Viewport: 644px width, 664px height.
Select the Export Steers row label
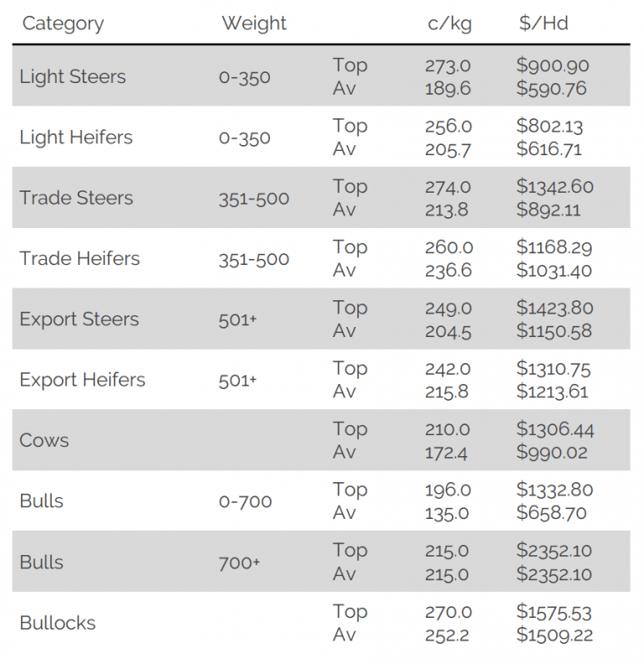click(x=79, y=319)
